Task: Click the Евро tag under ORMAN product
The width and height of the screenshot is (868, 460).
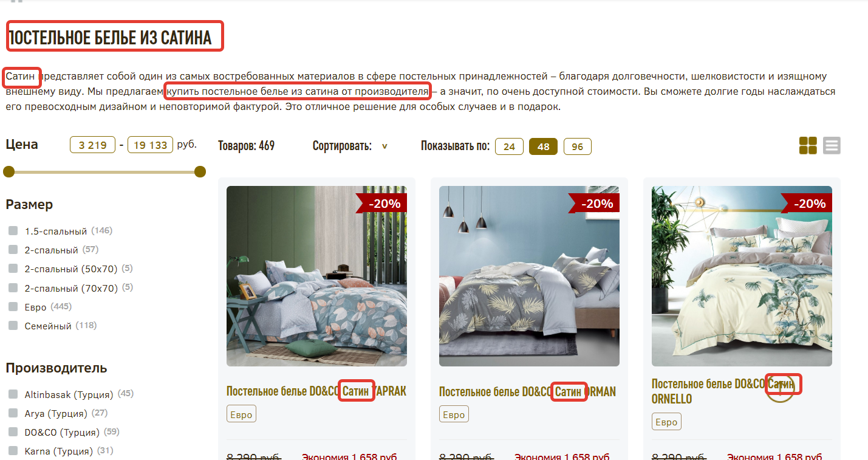Action: tap(454, 415)
